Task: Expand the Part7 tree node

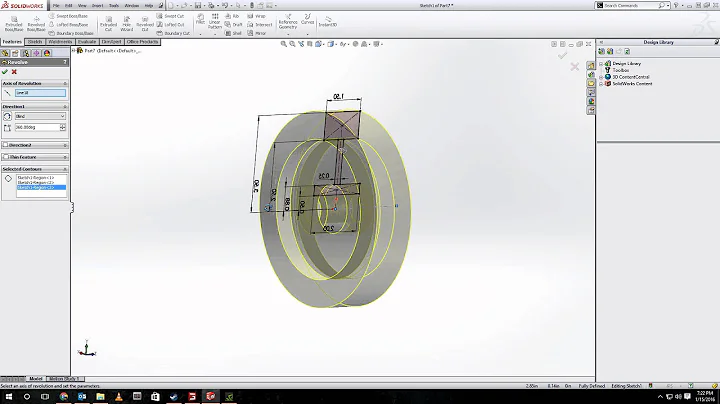Action: pyautogui.click(x=74, y=50)
